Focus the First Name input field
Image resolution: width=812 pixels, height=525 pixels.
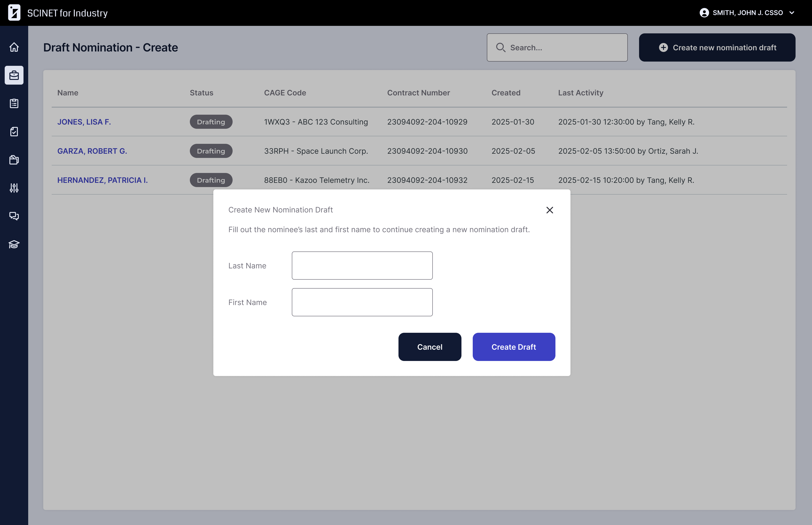(362, 302)
